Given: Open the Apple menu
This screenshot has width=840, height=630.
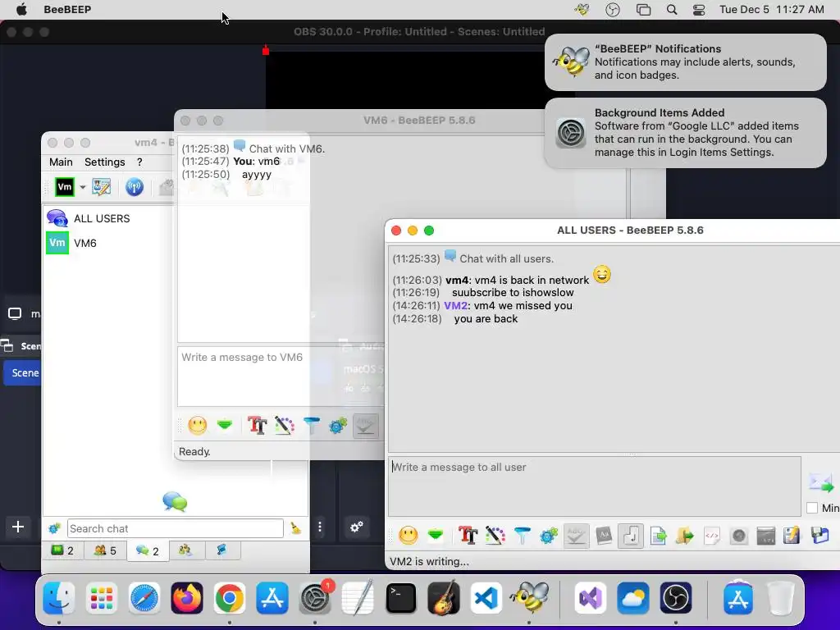Looking at the screenshot, I should click(x=21, y=10).
